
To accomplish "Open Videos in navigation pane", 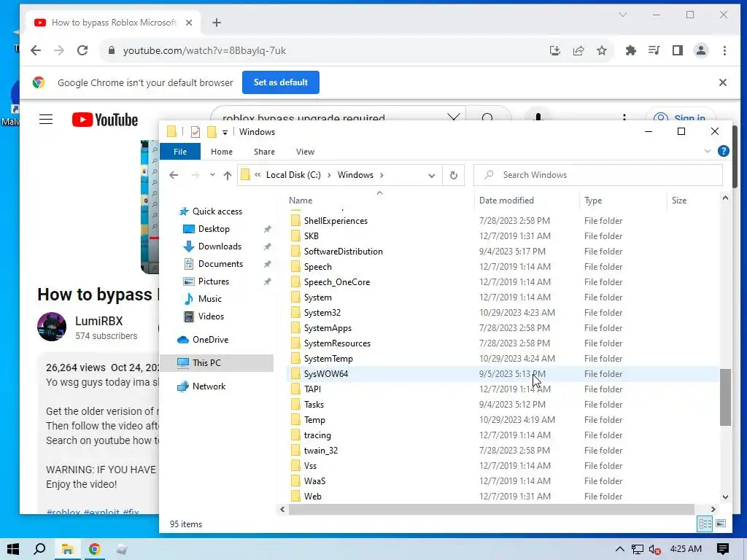I will pos(211,316).
